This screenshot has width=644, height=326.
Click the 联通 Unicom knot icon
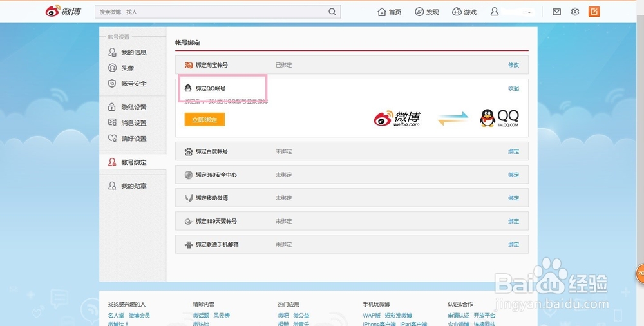(189, 245)
